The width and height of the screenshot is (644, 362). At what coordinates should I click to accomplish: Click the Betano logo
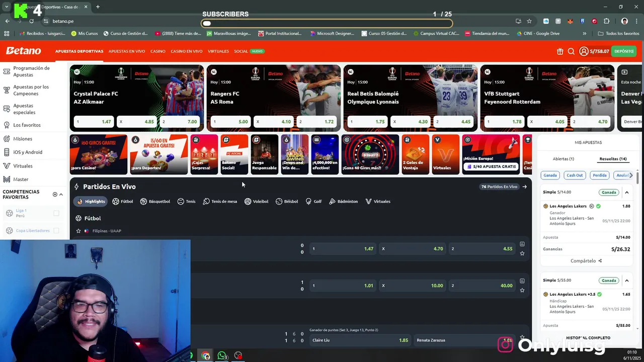tap(23, 51)
